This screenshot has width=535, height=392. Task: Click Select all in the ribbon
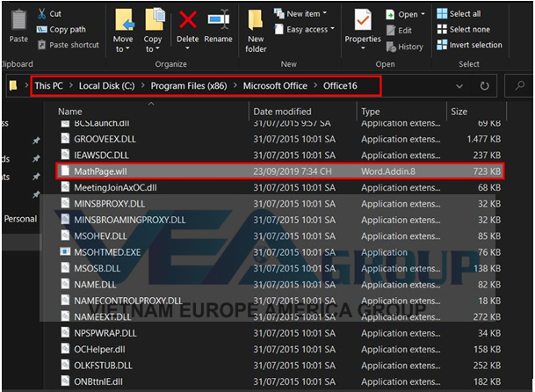click(463, 14)
